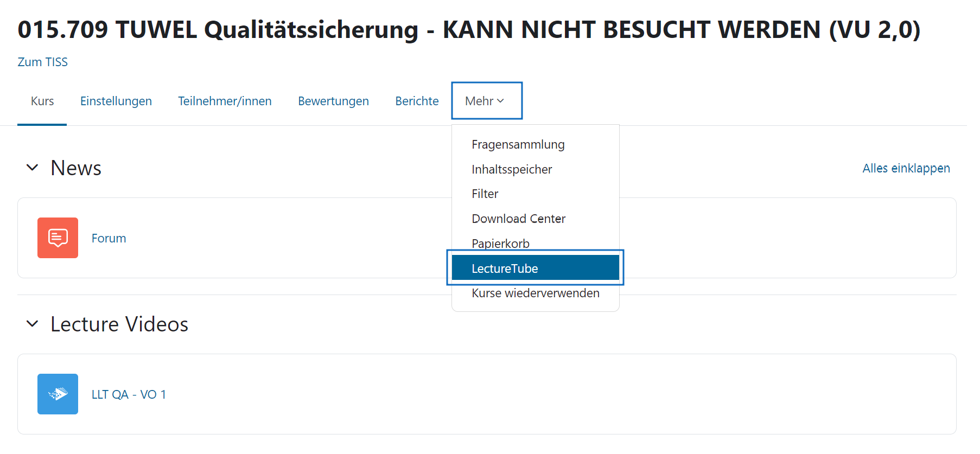Collapse the Lecture Videos section chevron
Viewport: 980px width, 454px height.
click(x=33, y=324)
